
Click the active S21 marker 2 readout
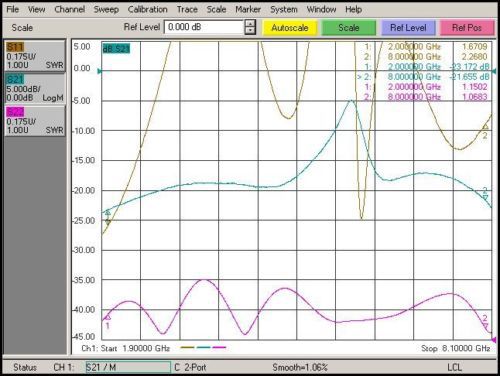tap(423, 77)
